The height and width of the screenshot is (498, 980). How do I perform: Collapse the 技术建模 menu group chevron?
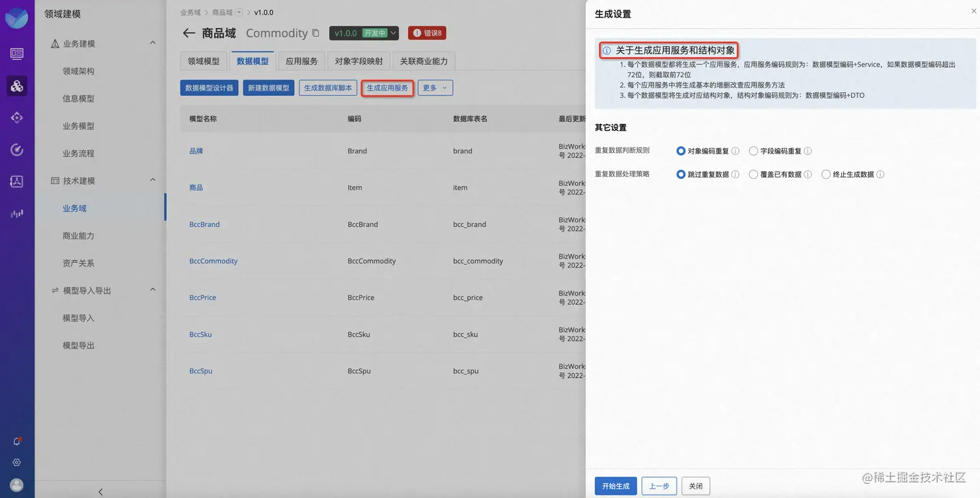153,180
